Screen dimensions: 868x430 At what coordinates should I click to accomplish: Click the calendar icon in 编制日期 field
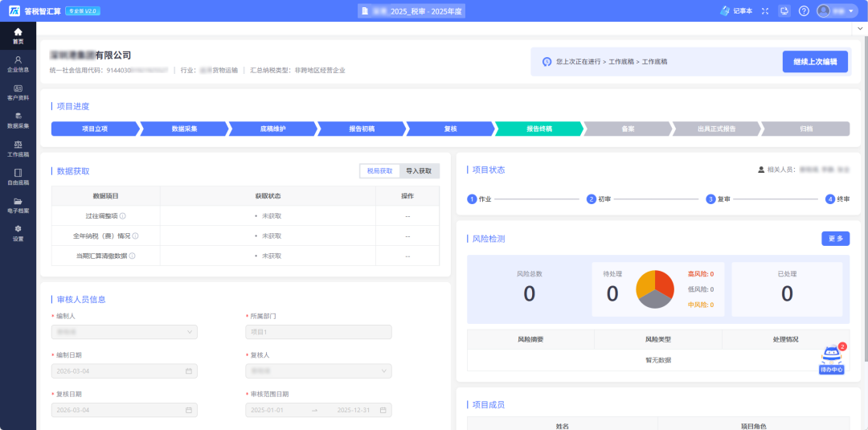tap(188, 371)
